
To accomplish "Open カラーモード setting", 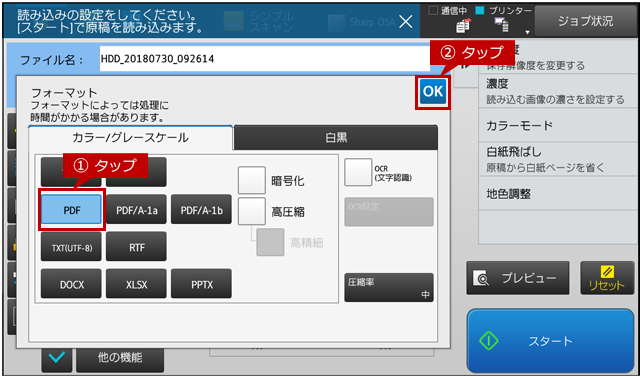I will (x=558, y=126).
